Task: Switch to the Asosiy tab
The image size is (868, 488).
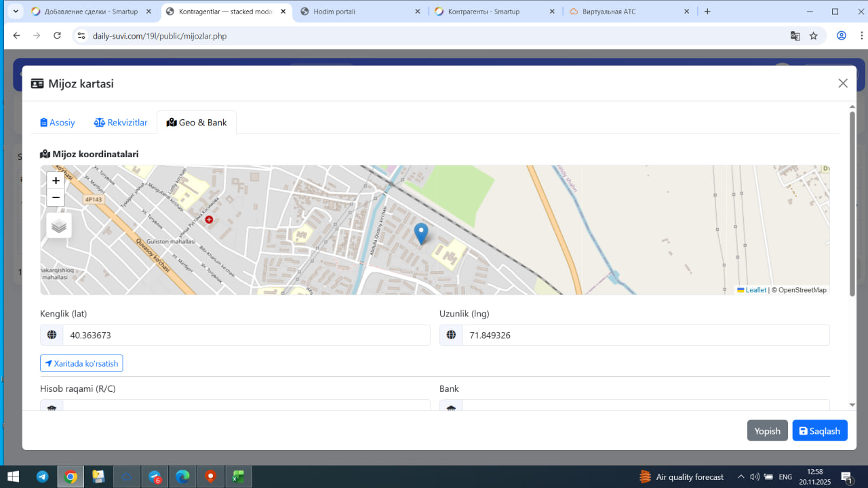Action: 58,123
